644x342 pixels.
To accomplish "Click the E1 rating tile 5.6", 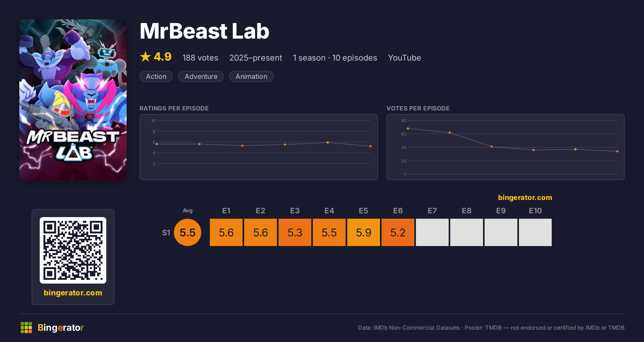I will [226, 232].
